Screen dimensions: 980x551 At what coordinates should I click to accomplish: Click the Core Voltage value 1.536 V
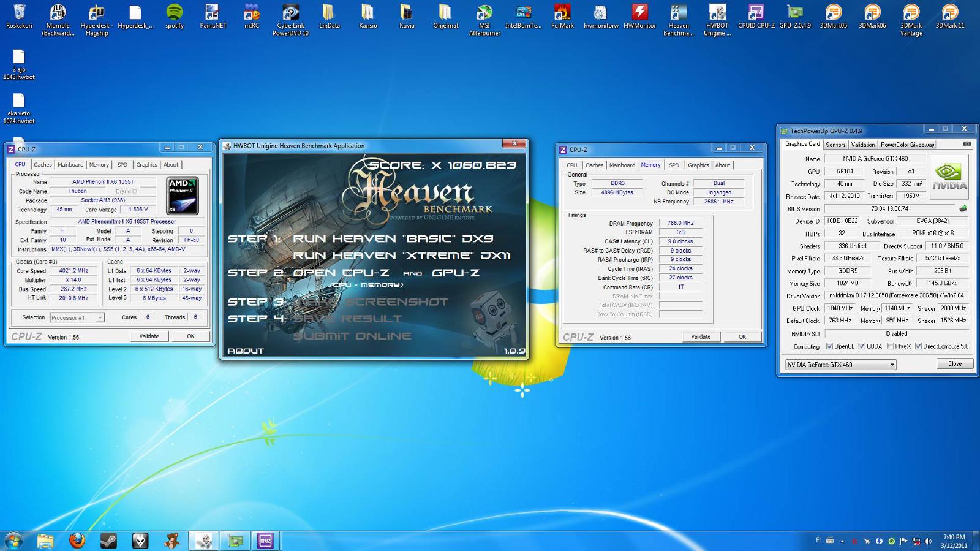click(x=138, y=209)
